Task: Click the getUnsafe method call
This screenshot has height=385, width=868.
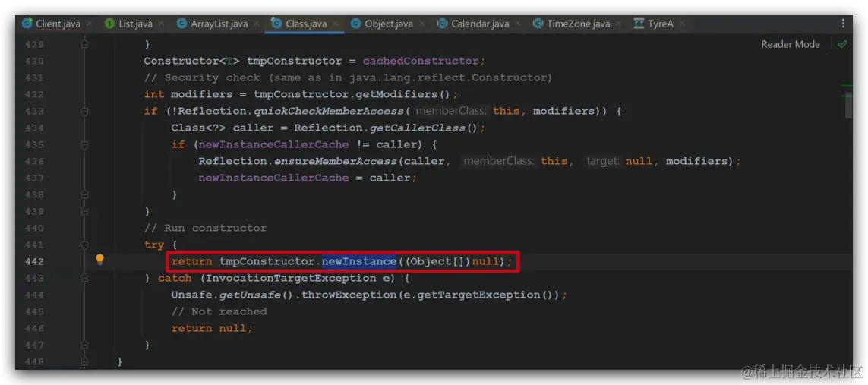Action: (x=250, y=295)
